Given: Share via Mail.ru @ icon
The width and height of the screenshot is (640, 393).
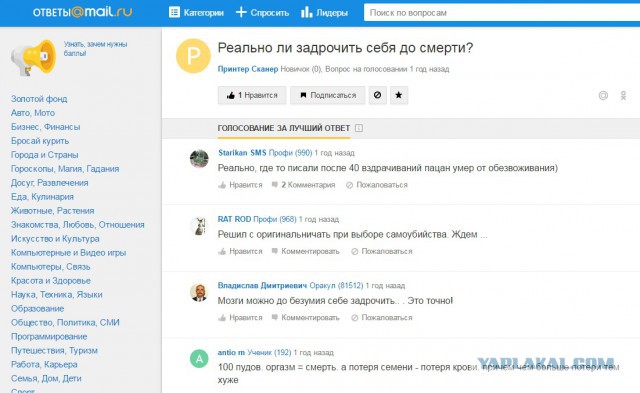Looking at the screenshot, I should point(603,95).
